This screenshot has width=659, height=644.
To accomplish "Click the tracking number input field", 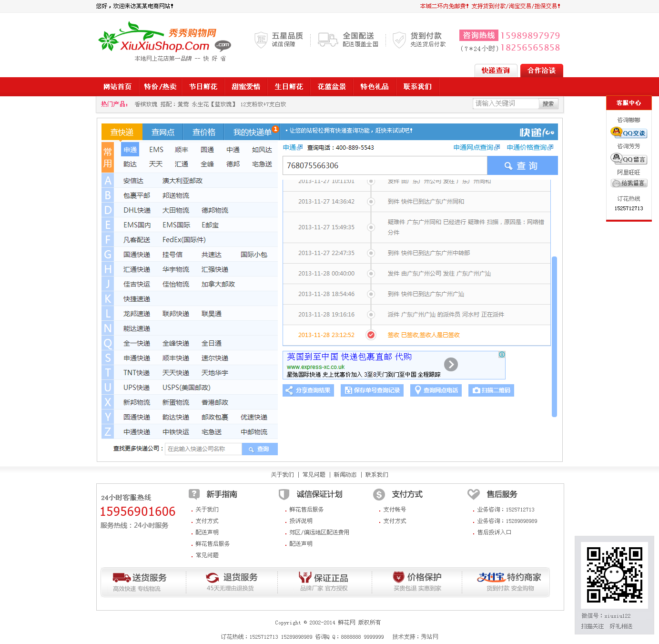I will (385, 165).
